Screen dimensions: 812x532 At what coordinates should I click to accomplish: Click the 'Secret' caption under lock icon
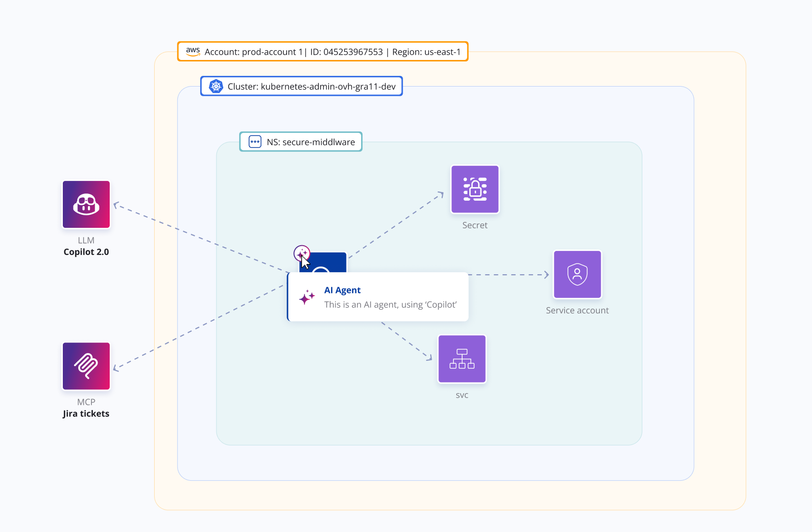click(475, 225)
